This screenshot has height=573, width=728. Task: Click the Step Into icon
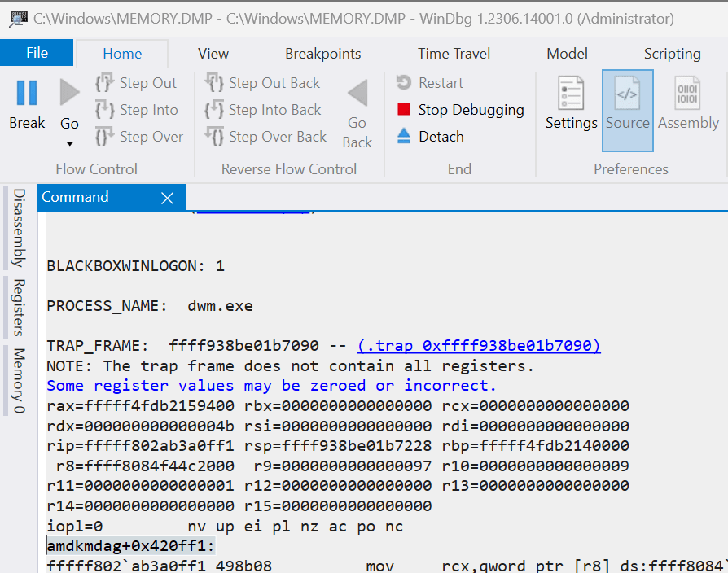coord(104,110)
